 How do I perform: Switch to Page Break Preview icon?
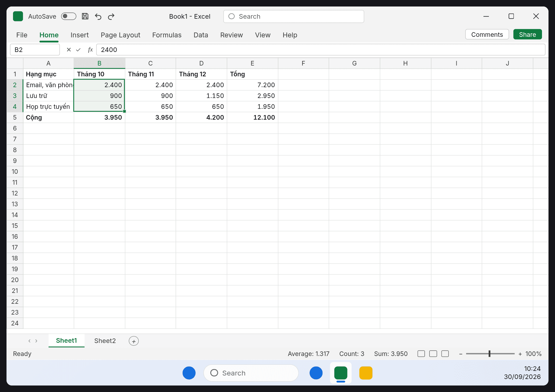pos(445,354)
